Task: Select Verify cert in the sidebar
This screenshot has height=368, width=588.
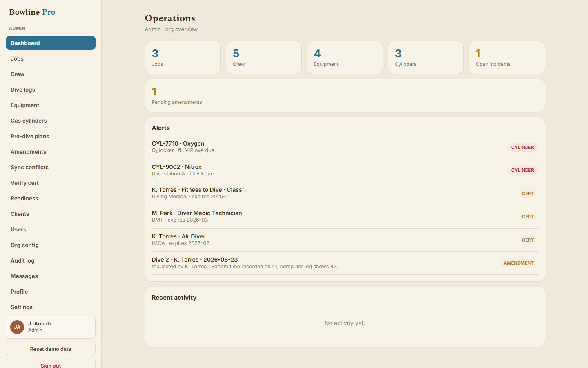Action: click(x=51, y=183)
